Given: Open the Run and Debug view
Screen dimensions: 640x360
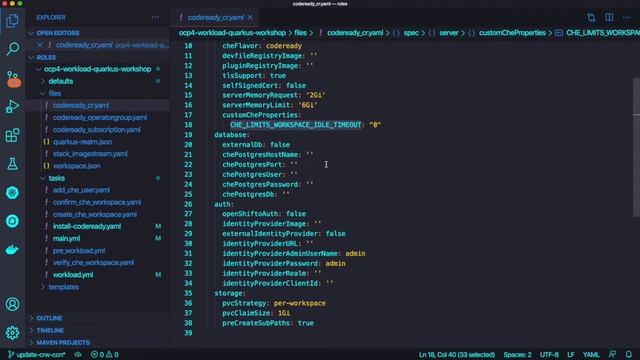Looking at the screenshot, I should tap(12, 106).
